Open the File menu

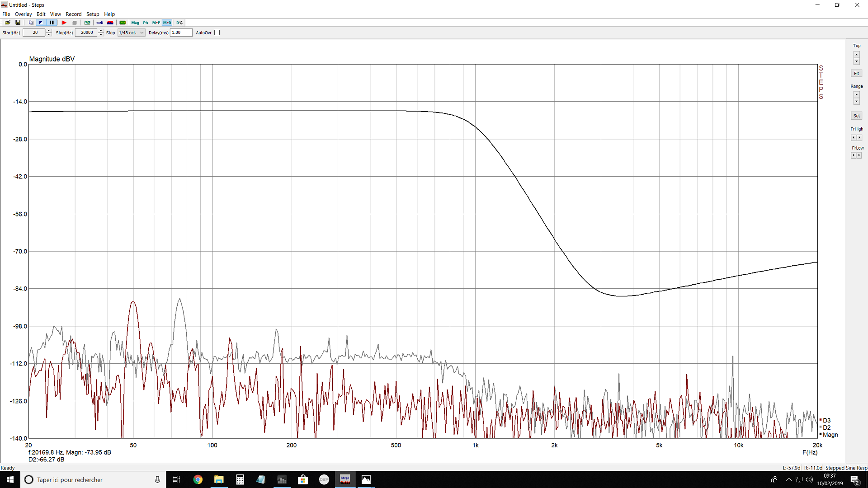(x=6, y=14)
